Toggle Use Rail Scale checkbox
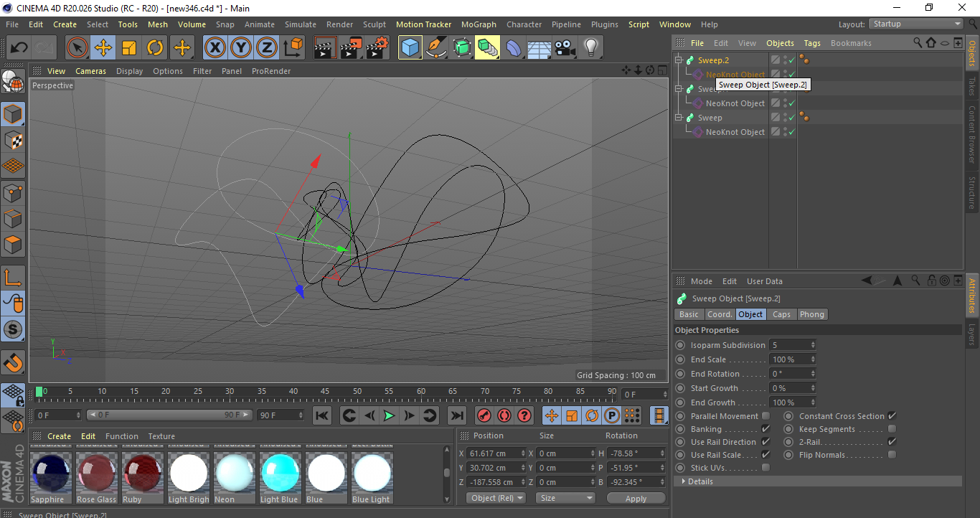Viewport: 980px width, 518px height. pos(765,455)
